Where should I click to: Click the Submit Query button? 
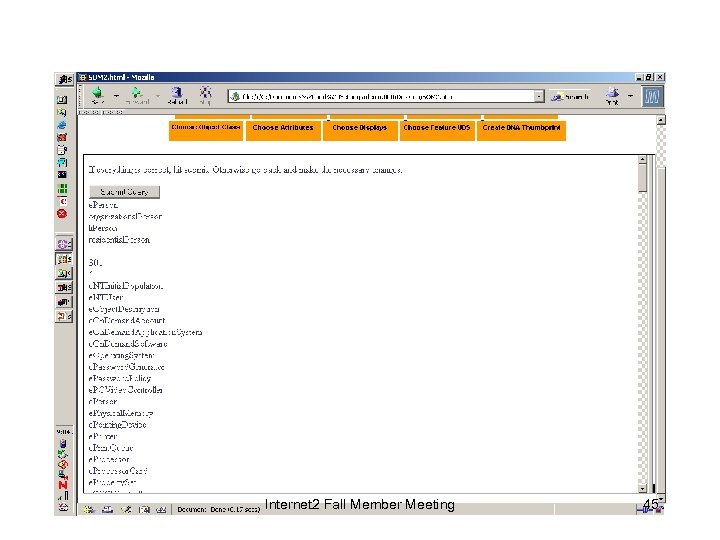point(124,192)
